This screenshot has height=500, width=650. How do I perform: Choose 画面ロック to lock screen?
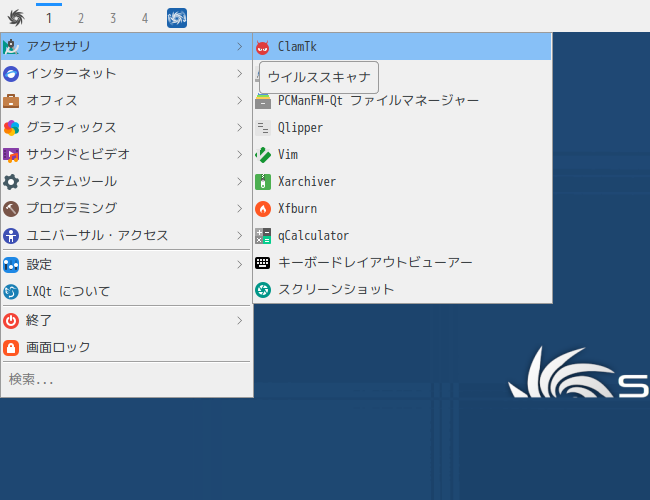[126, 347]
